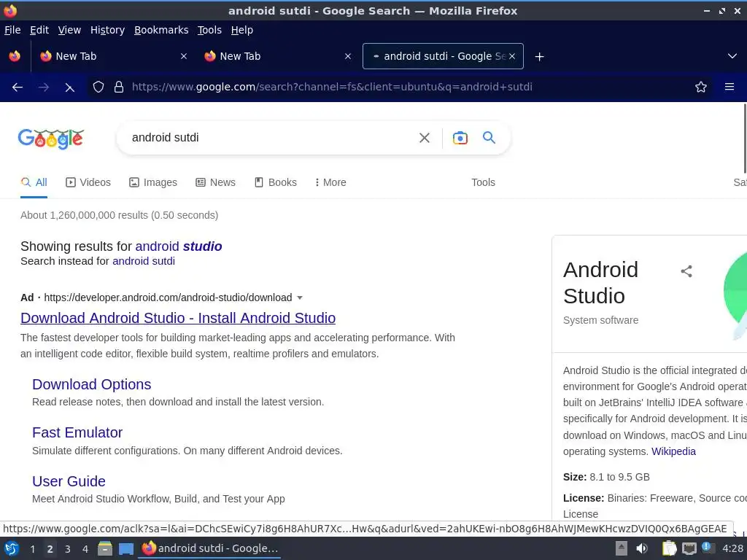Open the View menu
The height and width of the screenshot is (560, 747).
69,30
